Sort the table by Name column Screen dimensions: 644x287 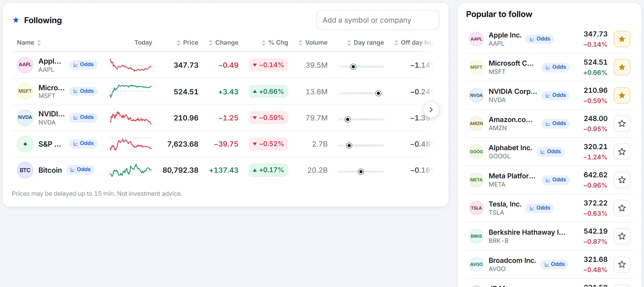point(29,43)
